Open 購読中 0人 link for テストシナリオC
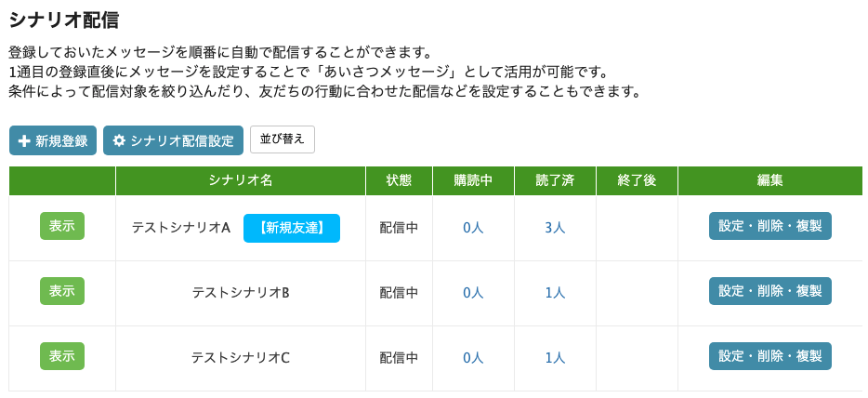The height and width of the screenshot is (398, 868). click(473, 358)
